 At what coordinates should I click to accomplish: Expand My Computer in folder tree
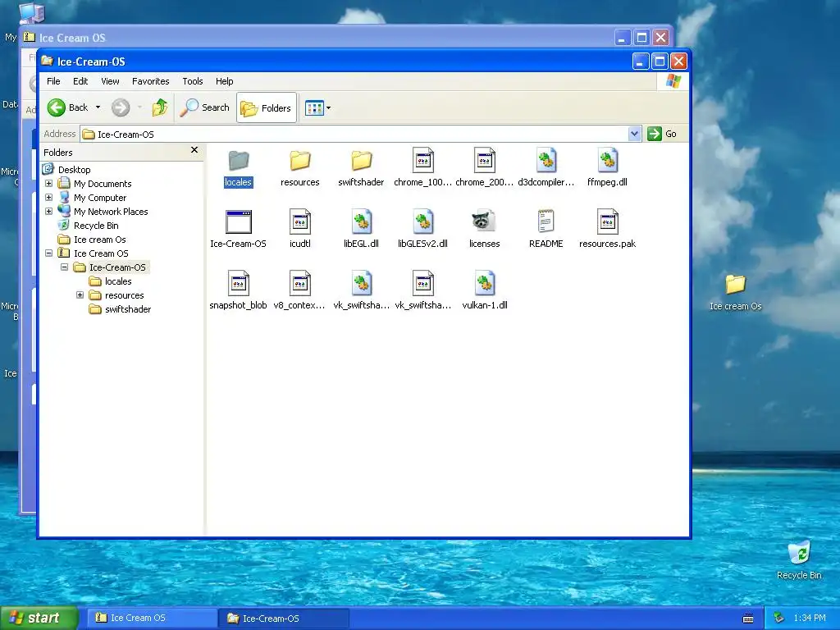tap(48, 198)
